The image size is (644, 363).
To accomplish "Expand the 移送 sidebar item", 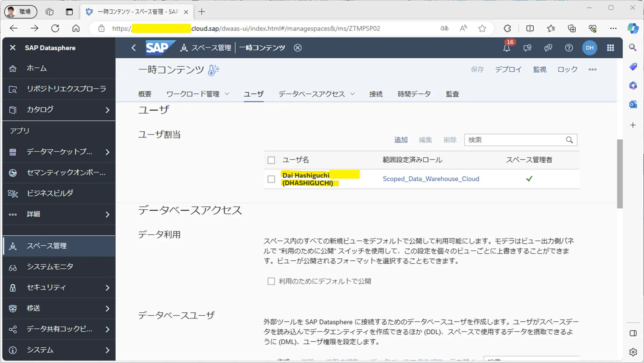I will point(107,308).
